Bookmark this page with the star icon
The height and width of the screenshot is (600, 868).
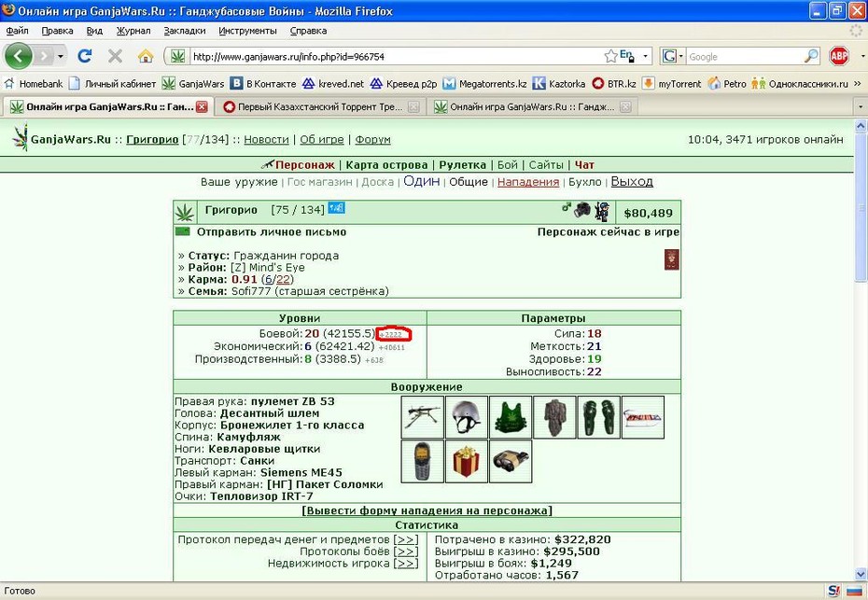tap(610, 56)
